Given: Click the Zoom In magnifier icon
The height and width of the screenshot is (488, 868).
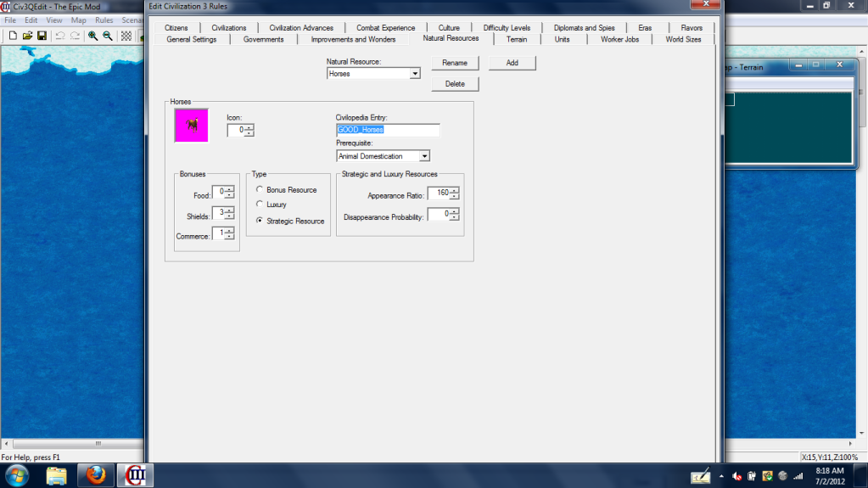Looking at the screenshot, I should (x=93, y=36).
